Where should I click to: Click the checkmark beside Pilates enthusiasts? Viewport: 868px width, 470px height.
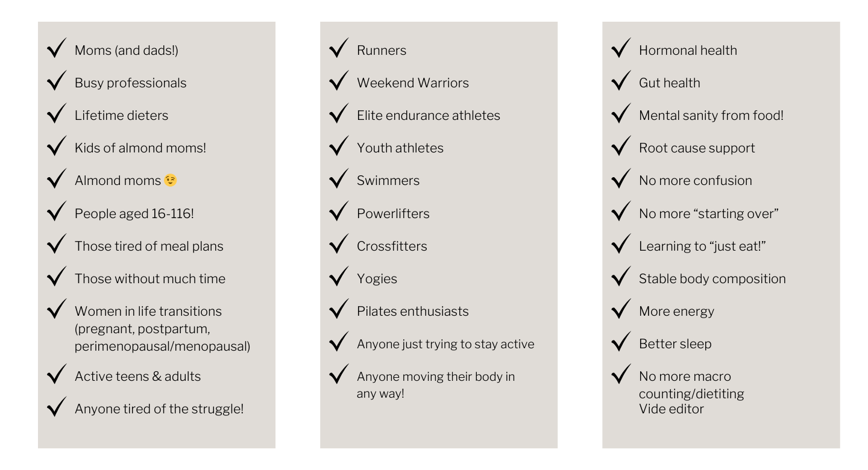click(339, 309)
